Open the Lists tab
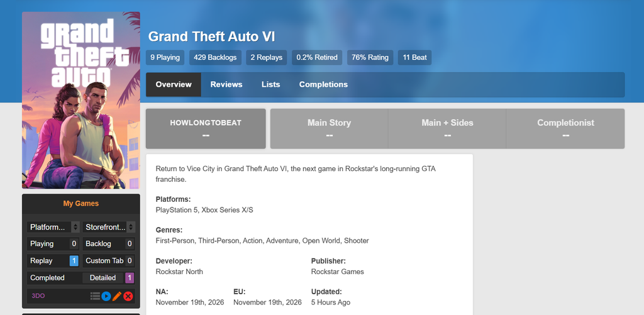This screenshot has width=644, height=315. 271,84
